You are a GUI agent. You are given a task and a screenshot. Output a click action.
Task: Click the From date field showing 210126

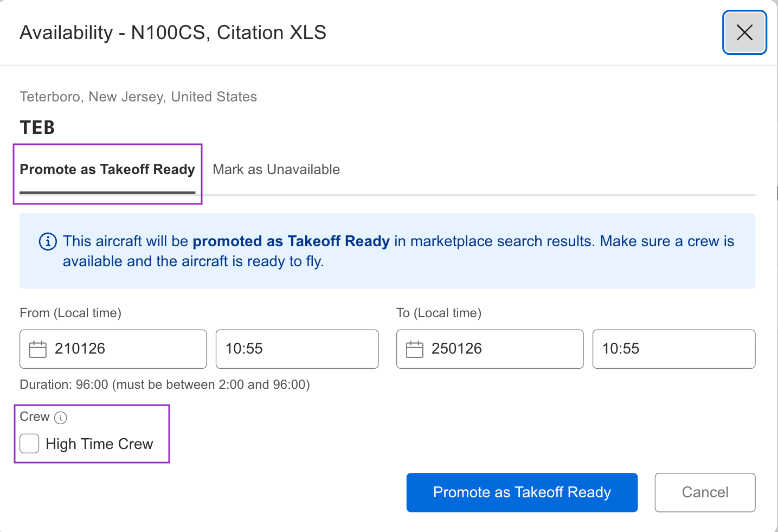113,349
